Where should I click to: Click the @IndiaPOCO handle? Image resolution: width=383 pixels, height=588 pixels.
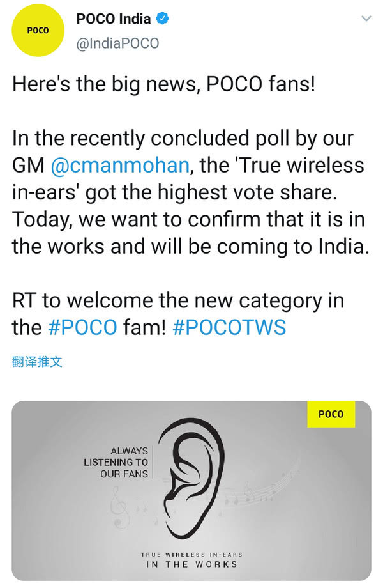[117, 43]
